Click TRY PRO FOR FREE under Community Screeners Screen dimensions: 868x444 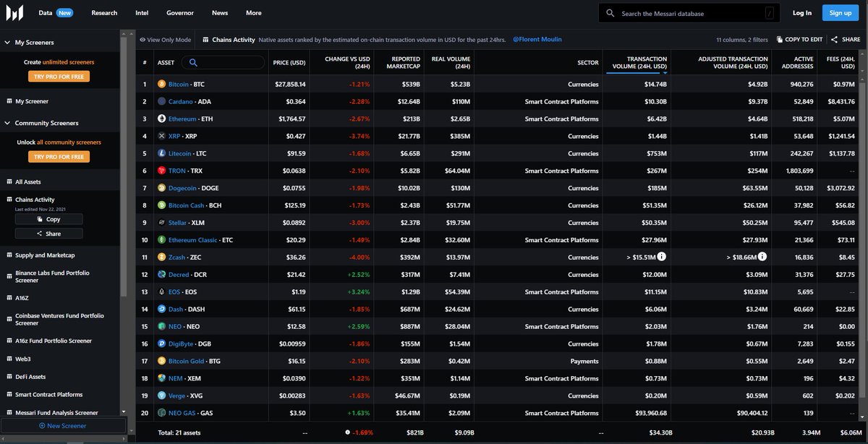tap(59, 156)
